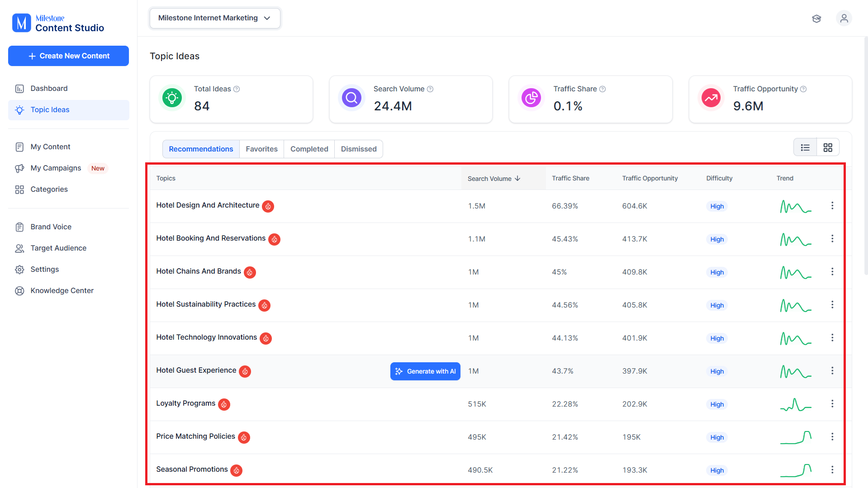The width and height of the screenshot is (868, 488).
Task: Open the Milestone Content Studio logo
Action: 58,23
